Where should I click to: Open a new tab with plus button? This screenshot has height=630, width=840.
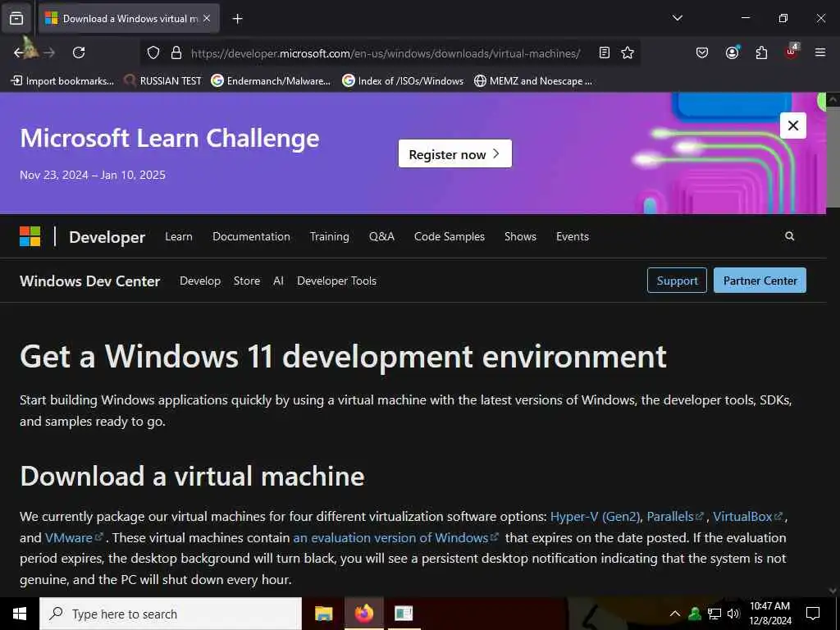point(237,19)
